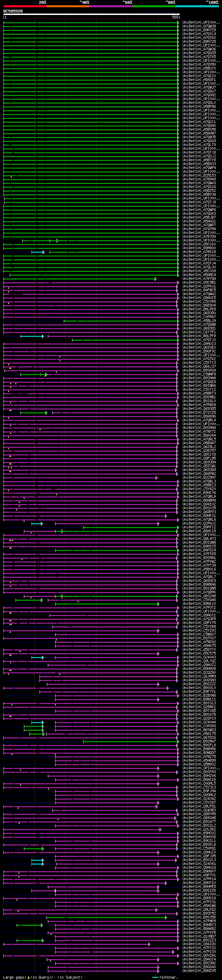
Task: Select hit label UniRef100_Q8L4Y3
Action: point(199,539)
